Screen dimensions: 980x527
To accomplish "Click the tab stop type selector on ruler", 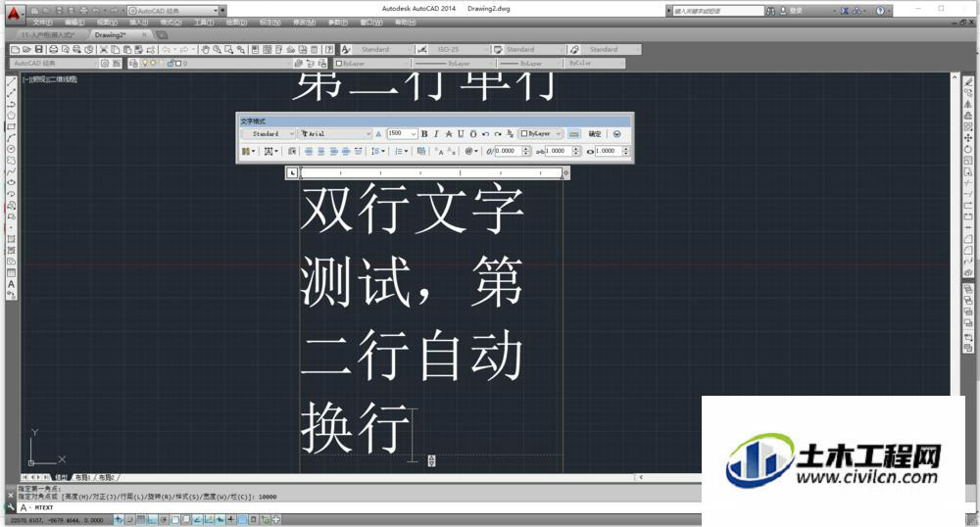I will (292, 173).
